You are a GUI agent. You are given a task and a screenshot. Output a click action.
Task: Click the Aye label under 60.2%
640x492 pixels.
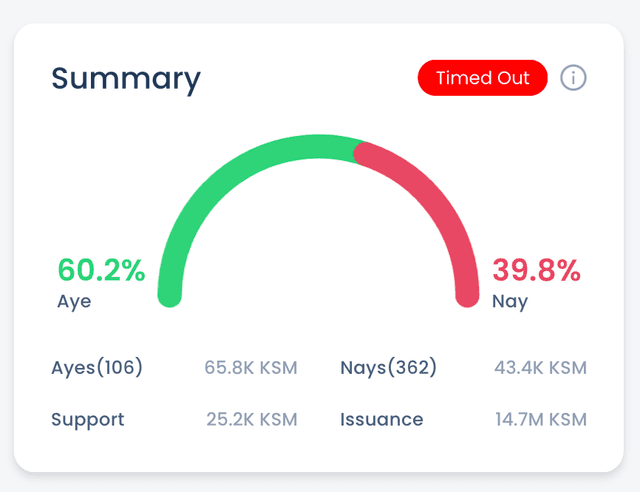[74, 301]
